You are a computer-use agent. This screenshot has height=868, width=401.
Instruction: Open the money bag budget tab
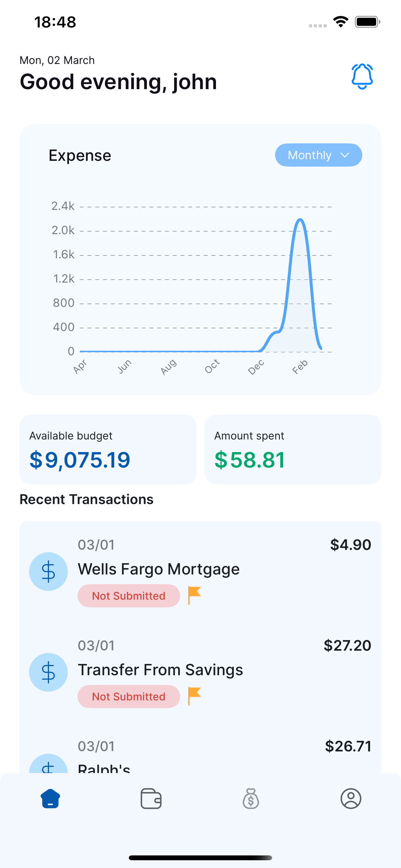coord(251,798)
